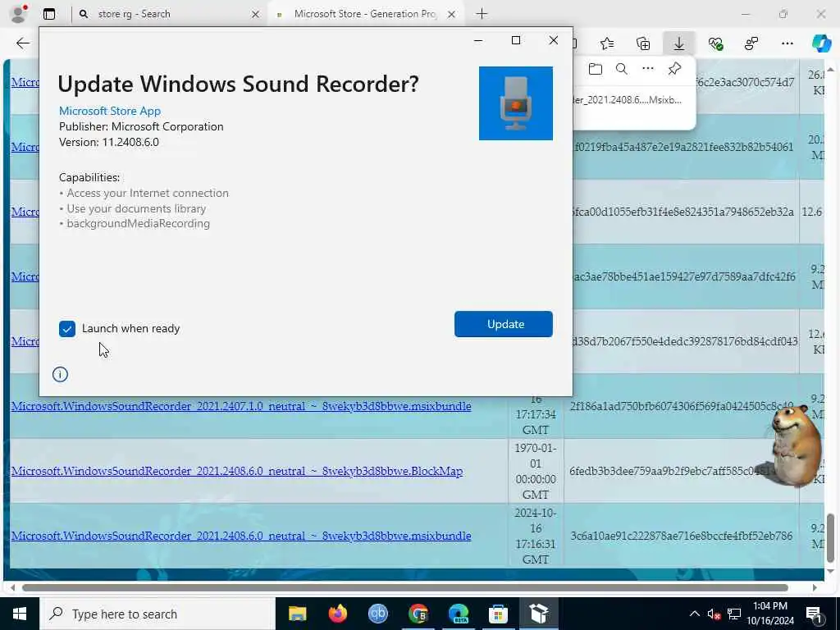Open the Microsoft Store App link
This screenshot has width=840, height=630.
[x=110, y=111]
